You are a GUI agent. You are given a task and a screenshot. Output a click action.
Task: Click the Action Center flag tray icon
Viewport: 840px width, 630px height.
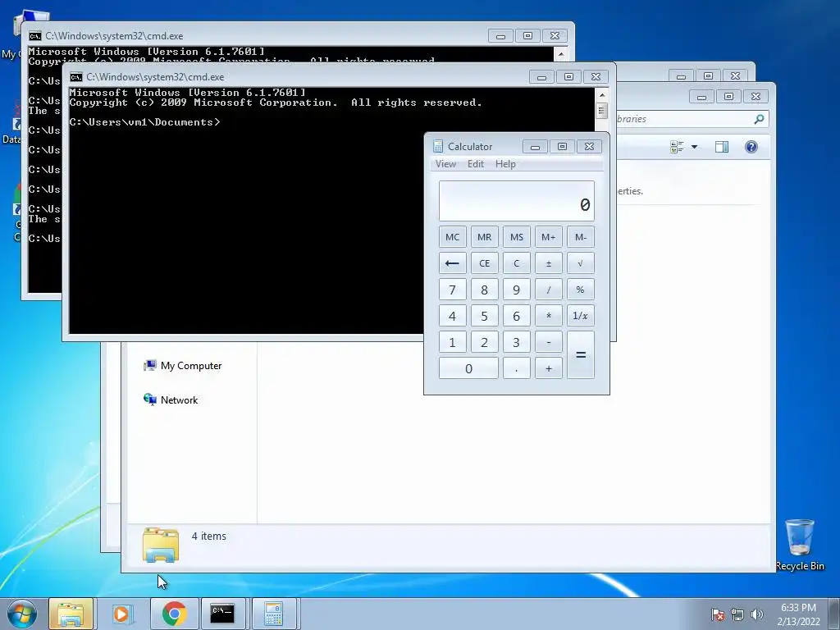717,614
